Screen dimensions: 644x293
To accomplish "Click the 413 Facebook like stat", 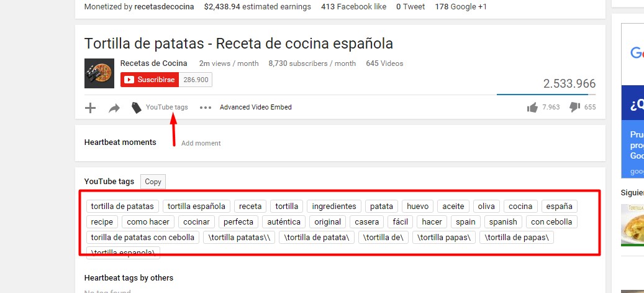I will [x=353, y=7].
